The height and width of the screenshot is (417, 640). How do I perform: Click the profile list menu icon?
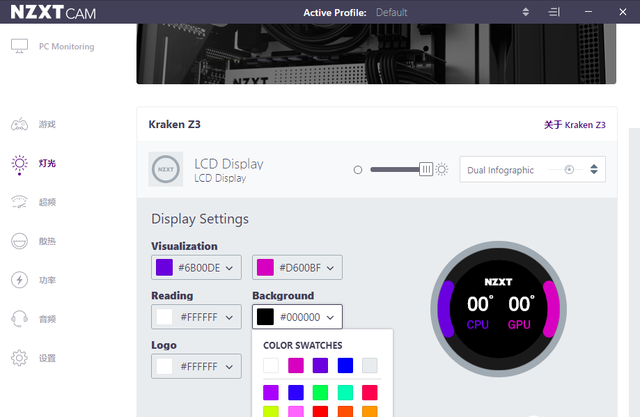(x=554, y=12)
